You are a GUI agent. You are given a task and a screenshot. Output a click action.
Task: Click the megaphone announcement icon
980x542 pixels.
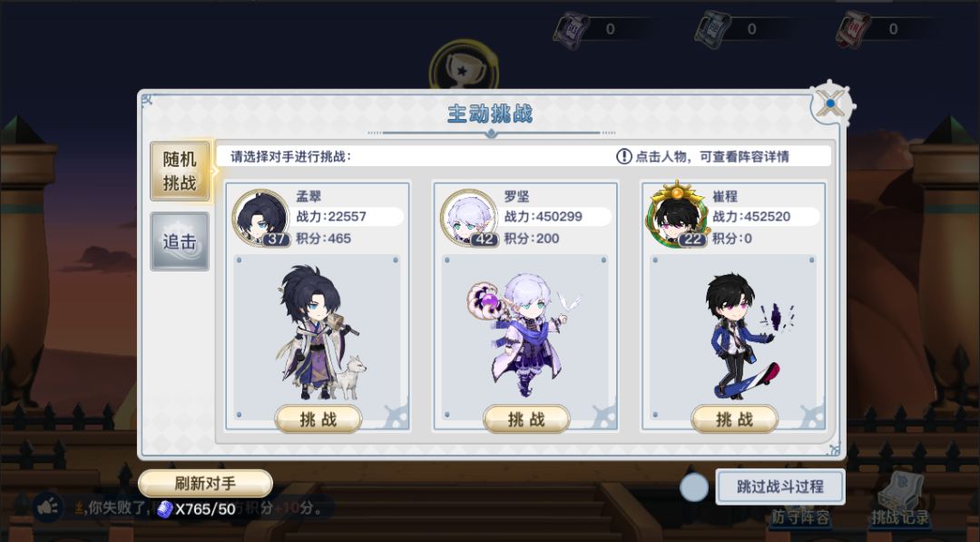pos(47,507)
